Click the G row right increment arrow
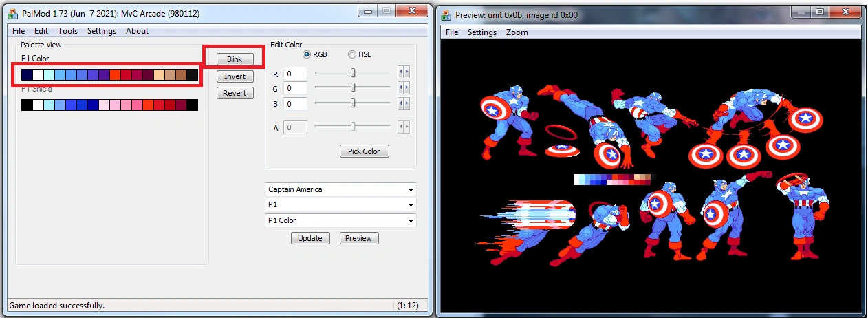Screen dimensions: 868x318 click(407, 87)
